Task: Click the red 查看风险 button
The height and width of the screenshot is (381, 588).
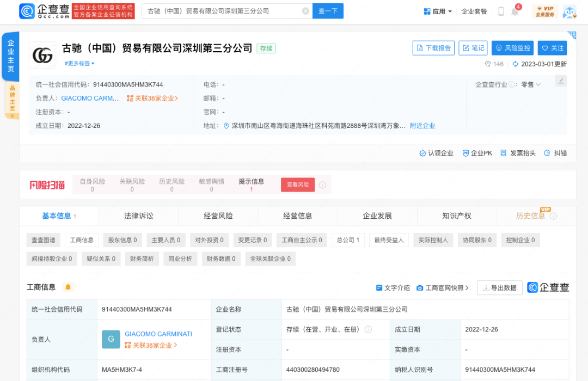Action: (x=298, y=185)
